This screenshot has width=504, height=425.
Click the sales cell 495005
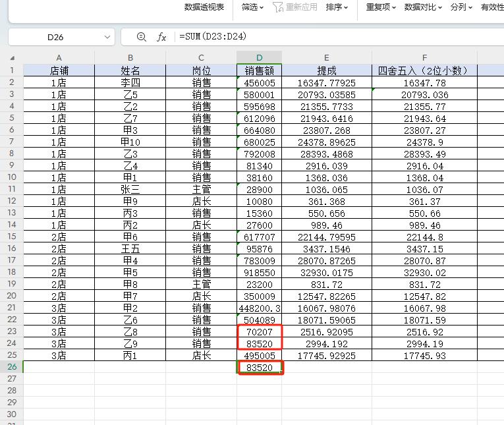pos(260,356)
